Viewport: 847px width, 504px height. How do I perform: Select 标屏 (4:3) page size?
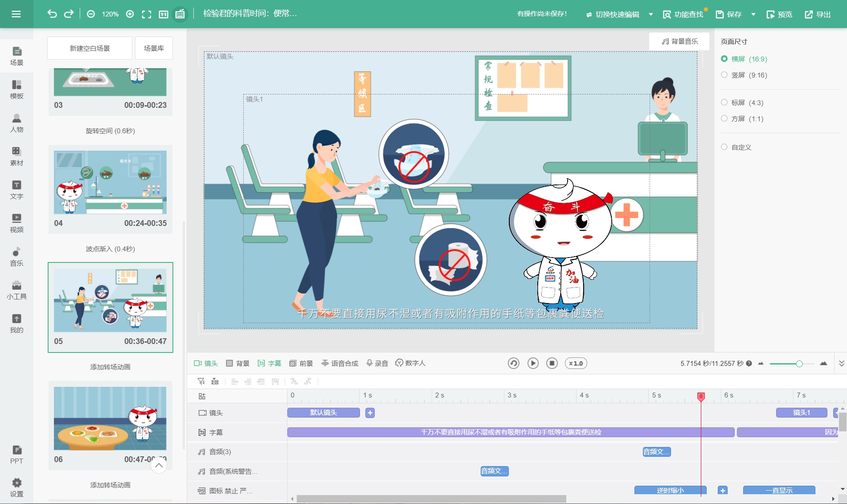[742, 102]
